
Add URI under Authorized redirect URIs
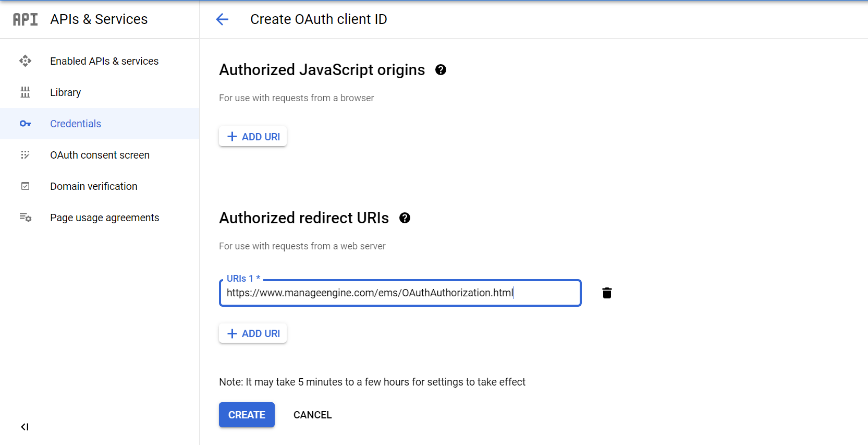253,333
